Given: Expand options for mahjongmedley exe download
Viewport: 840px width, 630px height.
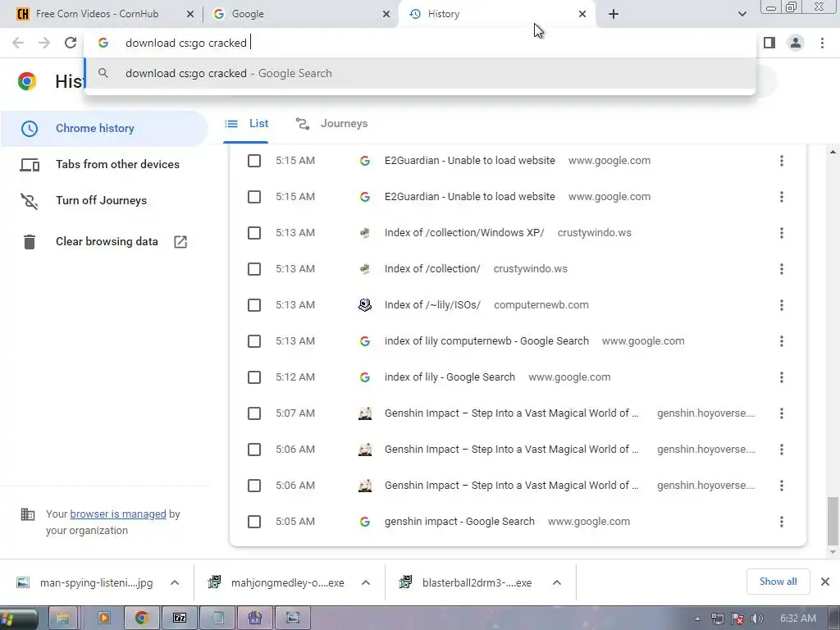Looking at the screenshot, I should [366, 583].
